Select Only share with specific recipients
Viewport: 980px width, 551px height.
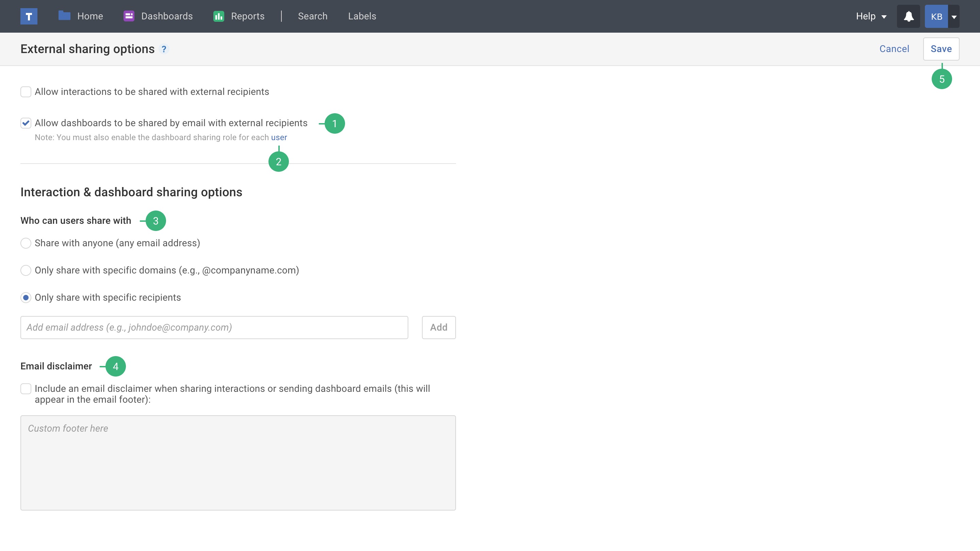point(26,297)
